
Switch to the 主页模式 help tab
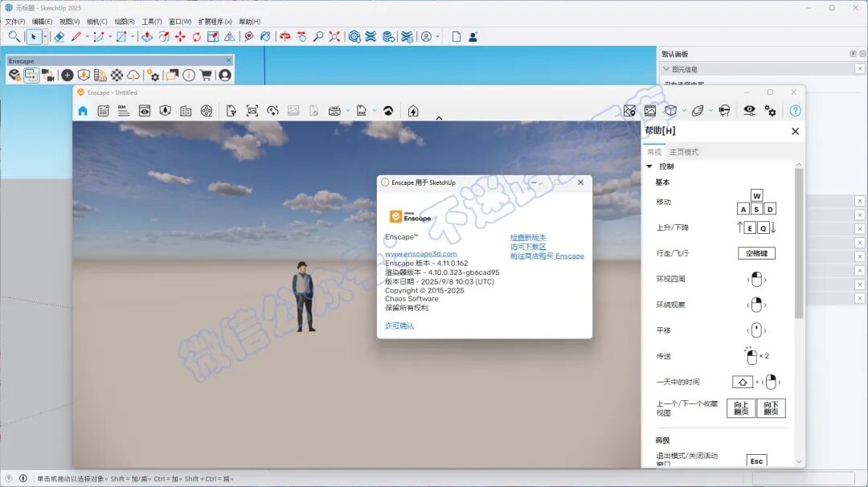coord(684,152)
